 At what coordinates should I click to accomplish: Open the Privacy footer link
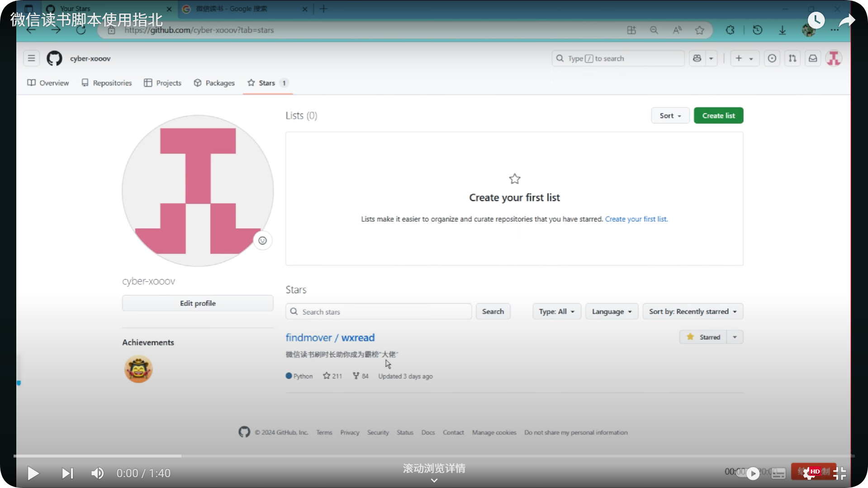[x=350, y=433]
